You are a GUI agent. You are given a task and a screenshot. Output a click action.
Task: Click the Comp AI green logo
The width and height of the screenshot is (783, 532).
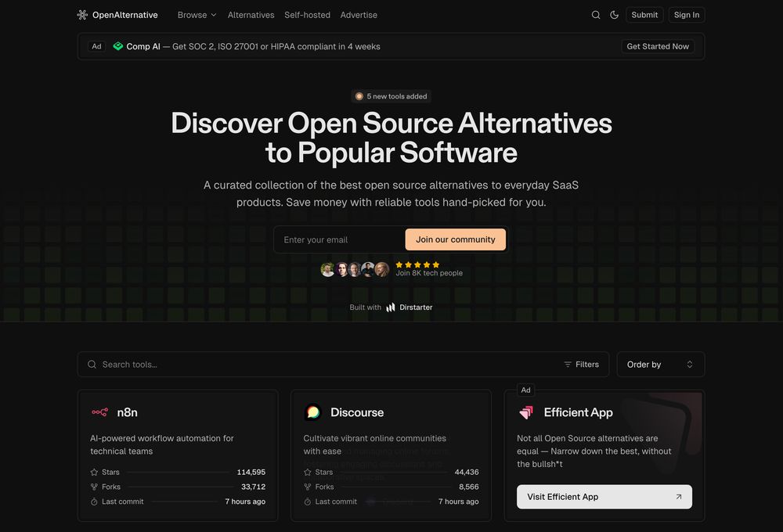pyautogui.click(x=118, y=46)
